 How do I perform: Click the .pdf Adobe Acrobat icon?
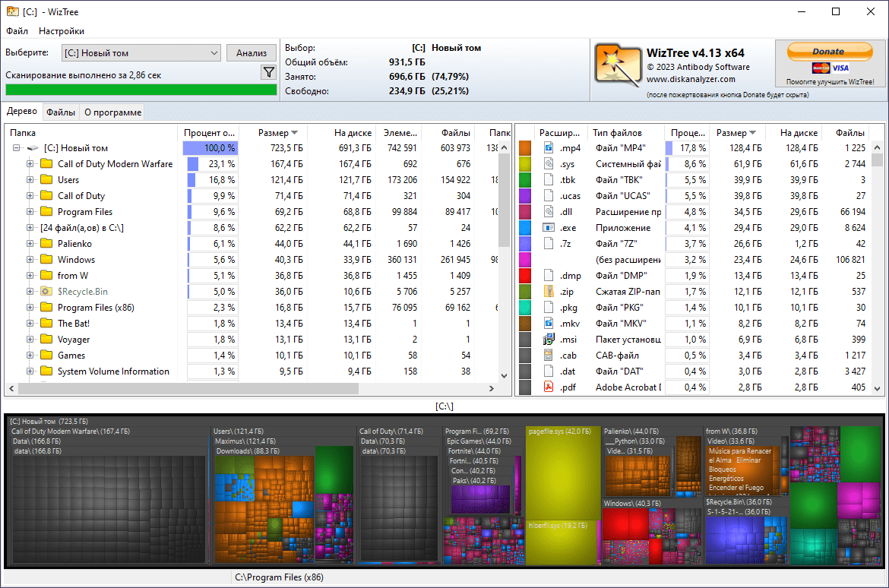coord(549,387)
